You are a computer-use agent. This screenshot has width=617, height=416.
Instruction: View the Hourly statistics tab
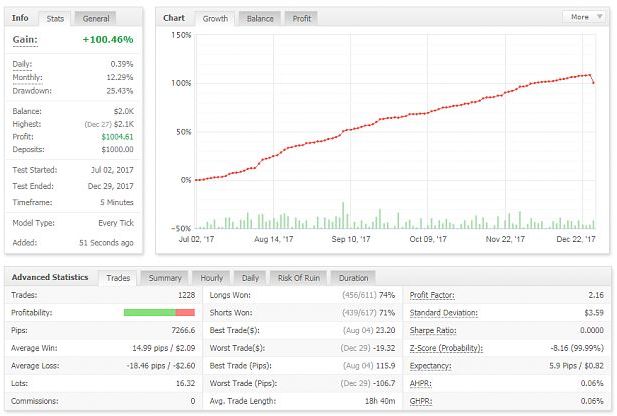coord(211,277)
